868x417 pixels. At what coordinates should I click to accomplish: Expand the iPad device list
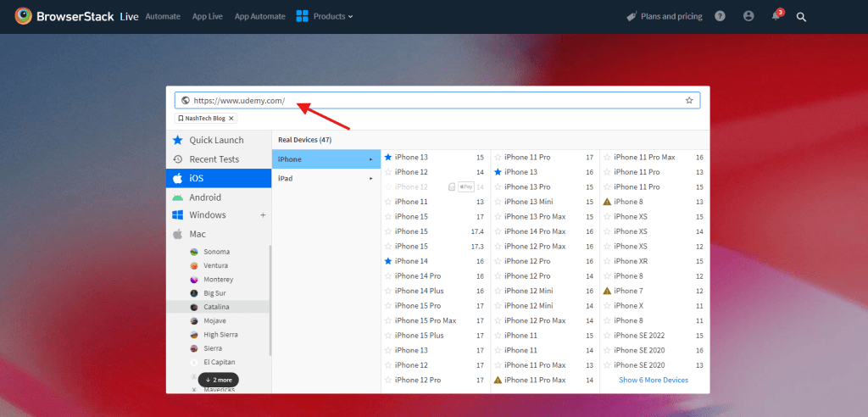326,179
